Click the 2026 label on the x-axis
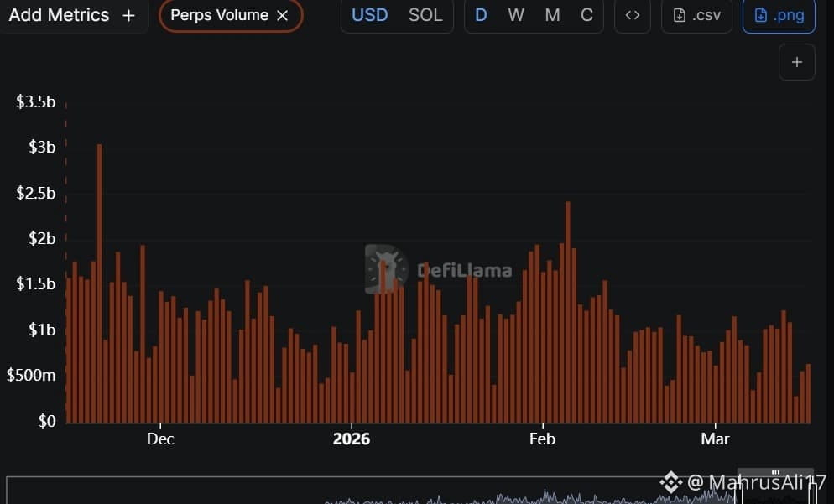This screenshot has height=504, width=834. (x=352, y=439)
